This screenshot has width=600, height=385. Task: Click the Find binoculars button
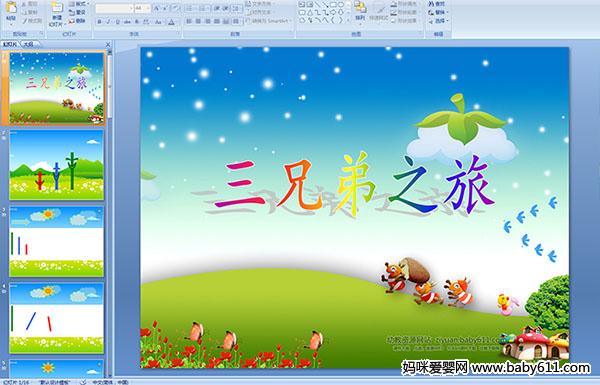tap(437, 4)
